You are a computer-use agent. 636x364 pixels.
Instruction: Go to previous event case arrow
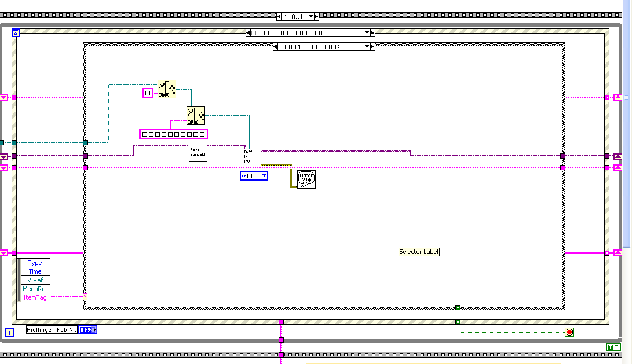pos(248,33)
